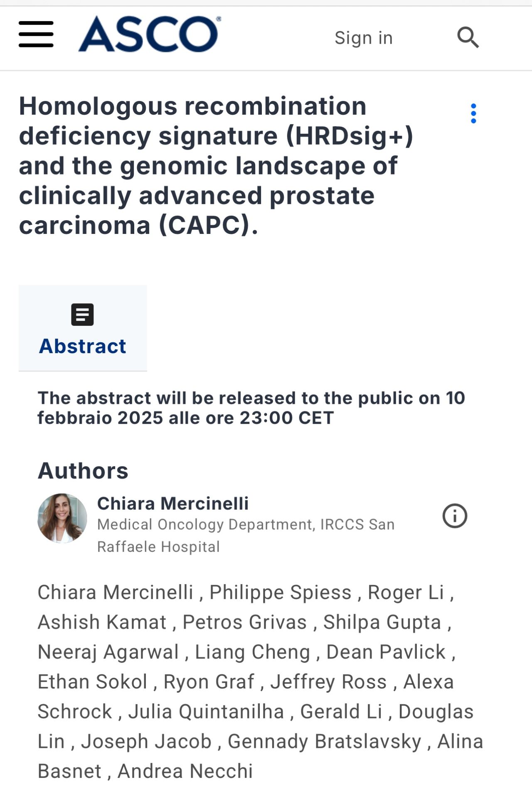This screenshot has height=799, width=532.
Task: Click the Authors section heading
Action: point(83,470)
